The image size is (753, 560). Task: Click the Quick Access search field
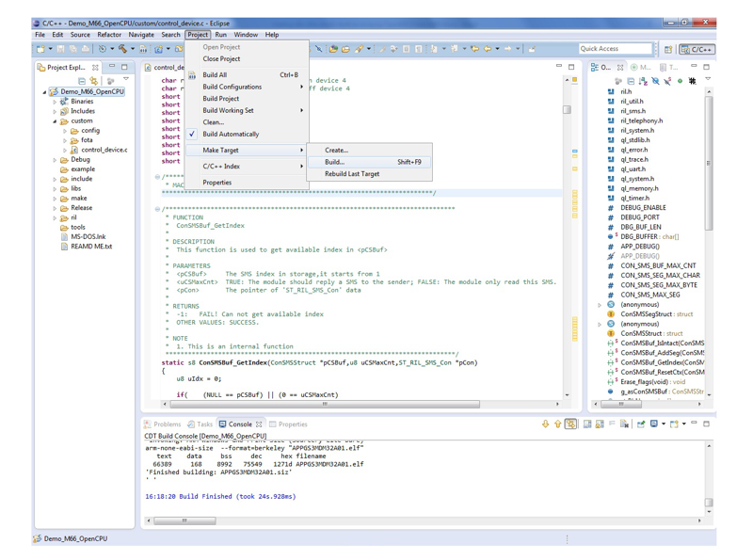click(616, 49)
